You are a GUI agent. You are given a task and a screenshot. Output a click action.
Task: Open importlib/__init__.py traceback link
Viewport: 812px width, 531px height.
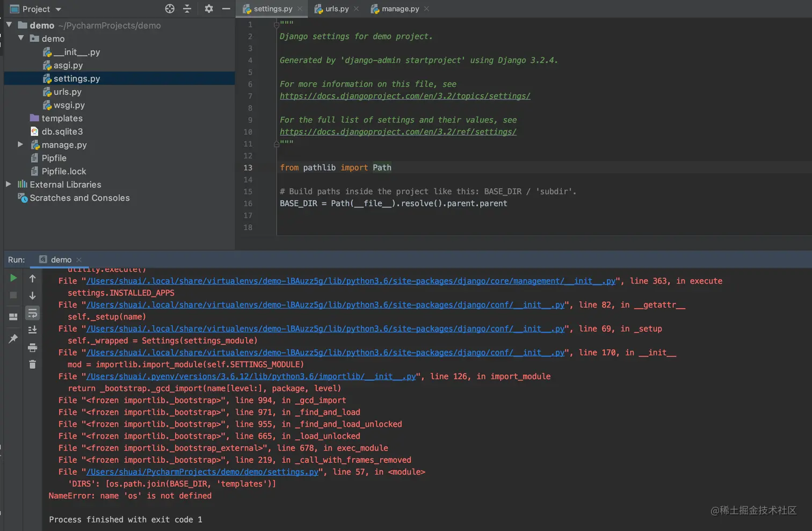coord(251,376)
